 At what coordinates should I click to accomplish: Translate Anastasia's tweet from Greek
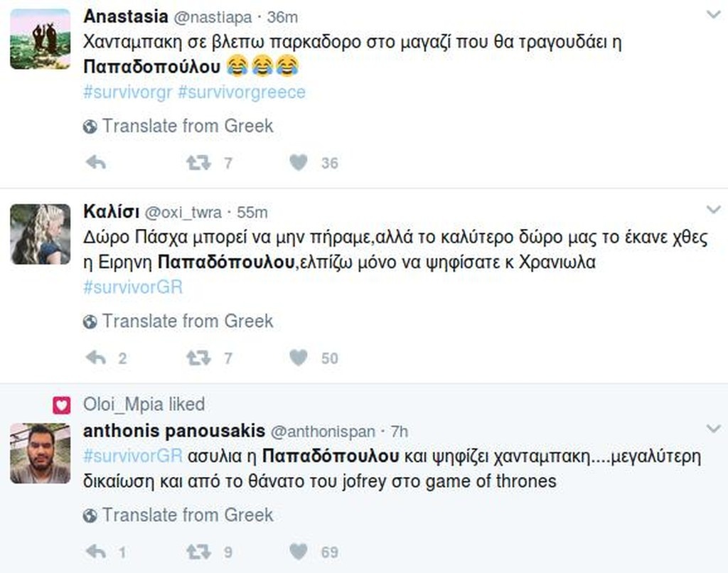[x=187, y=127]
